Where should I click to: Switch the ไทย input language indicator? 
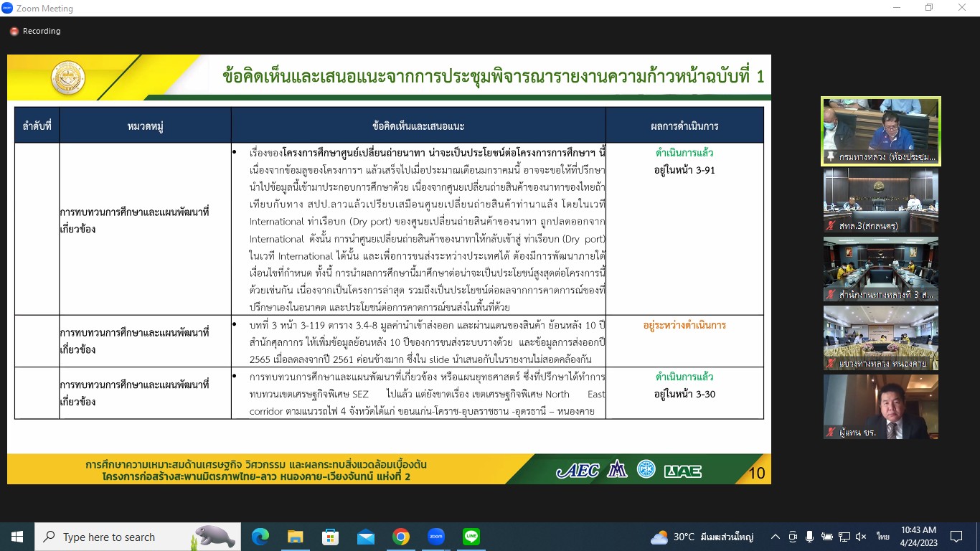click(882, 537)
